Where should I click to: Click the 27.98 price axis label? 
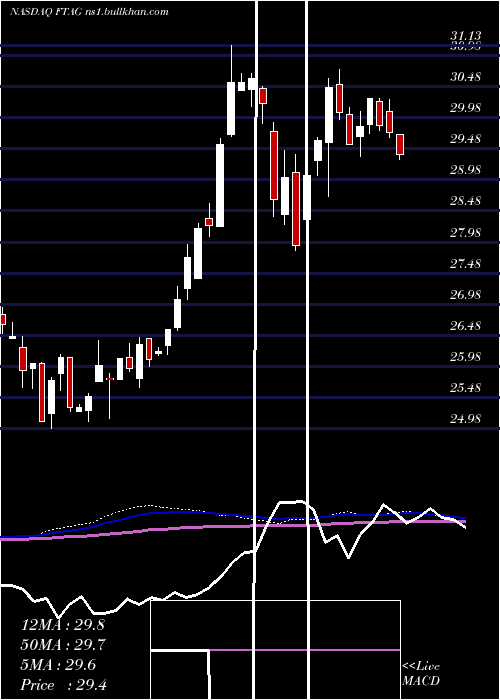[x=466, y=232]
